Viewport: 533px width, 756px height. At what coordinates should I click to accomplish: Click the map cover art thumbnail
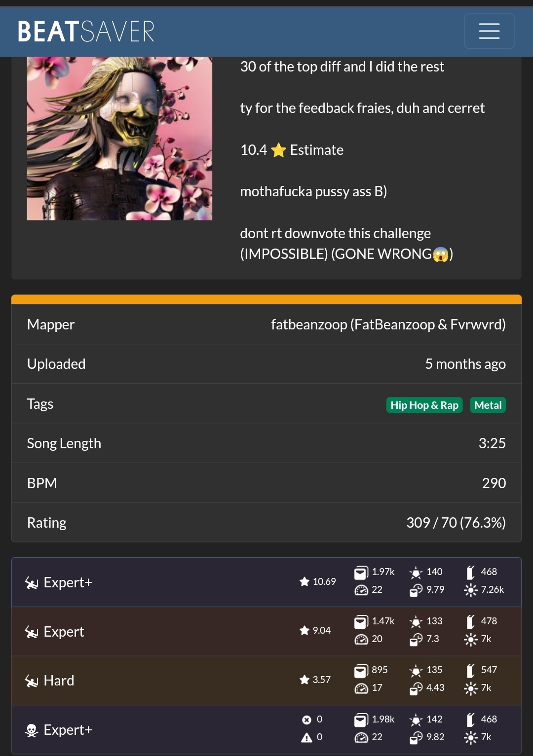tap(119, 138)
